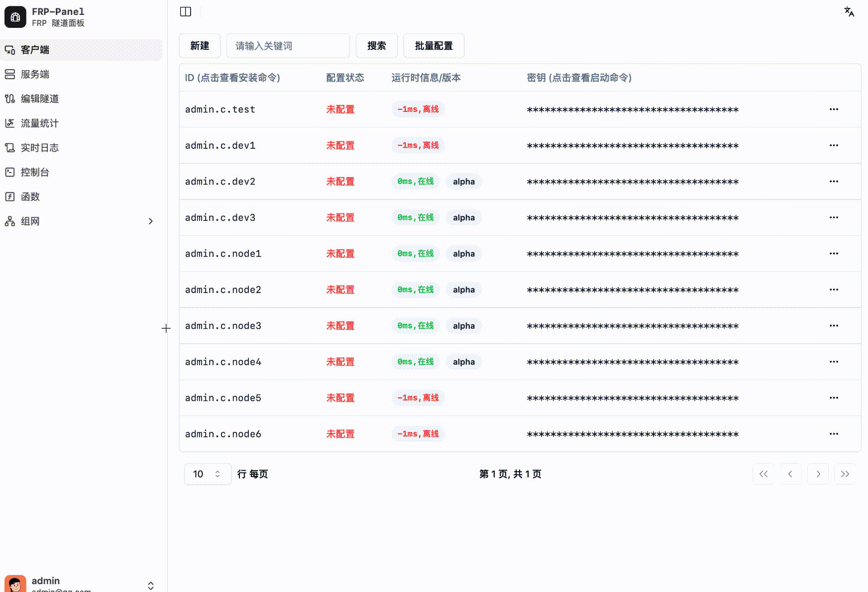Expand the 组网 sidebar submenu
The image size is (868, 592).
[150, 221]
